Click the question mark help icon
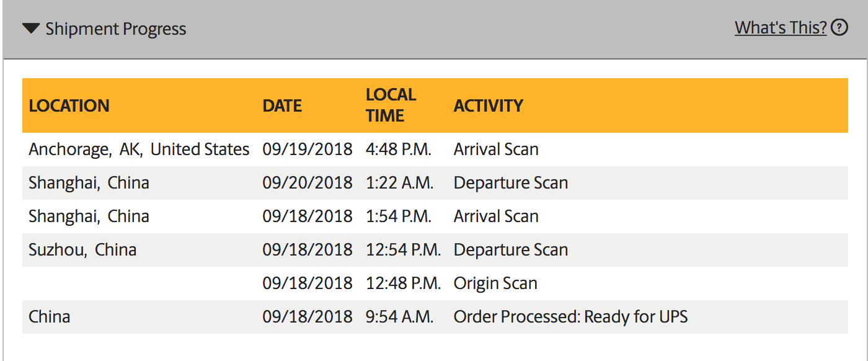The image size is (868, 361). (x=839, y=27)
